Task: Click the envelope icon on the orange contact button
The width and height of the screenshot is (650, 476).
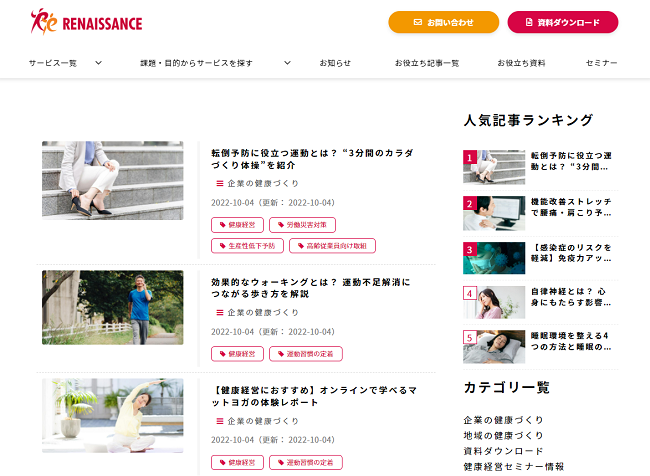Action: pos(418,22)
